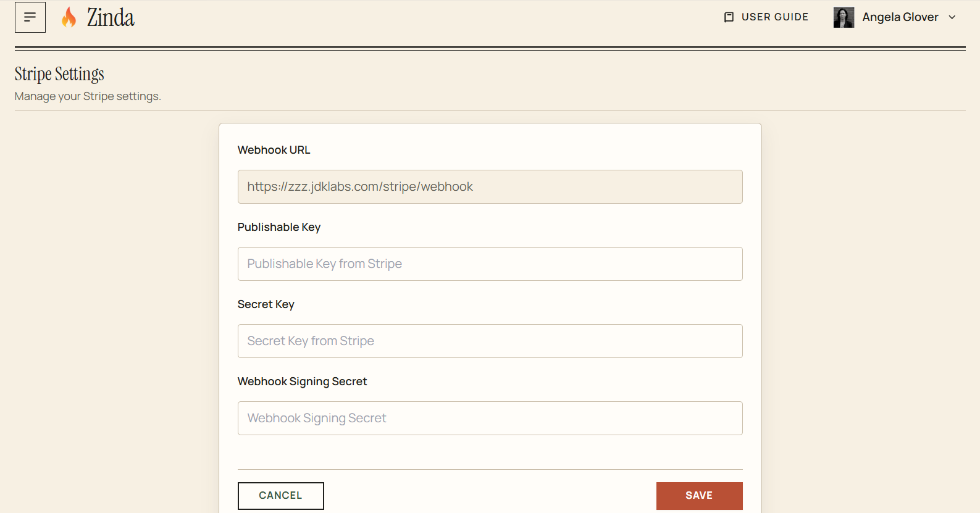The image size is (980, 513).
Task: Click the Webhook Signing Secret input field
Action: pos(490,418)
